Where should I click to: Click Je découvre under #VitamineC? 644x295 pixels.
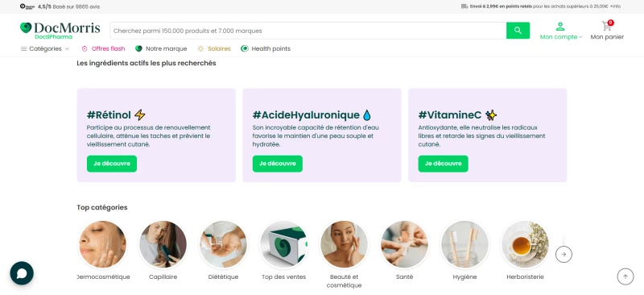pos(444,164)
